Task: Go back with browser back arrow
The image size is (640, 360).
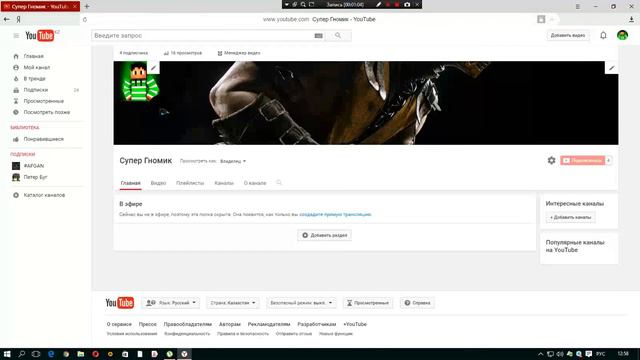Action: click(x=7, y=19)
